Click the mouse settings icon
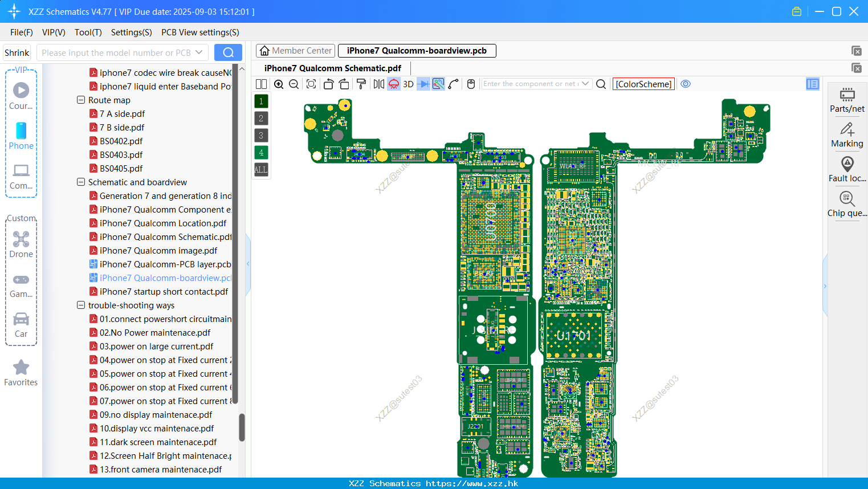868x489 pixels. 471,84
